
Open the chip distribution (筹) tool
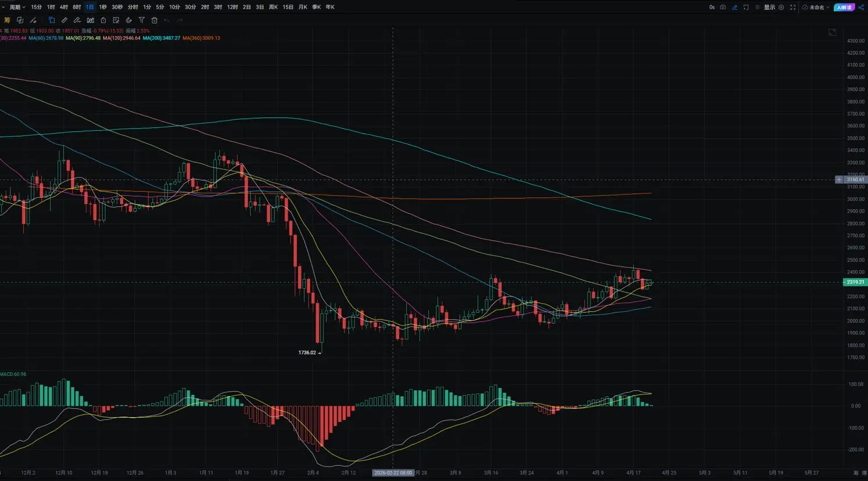pyautogui.click(x=7, y=20)
